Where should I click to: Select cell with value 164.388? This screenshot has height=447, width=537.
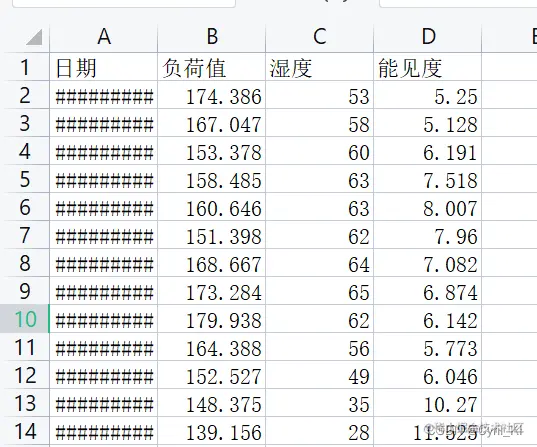(x=211, y=347)
